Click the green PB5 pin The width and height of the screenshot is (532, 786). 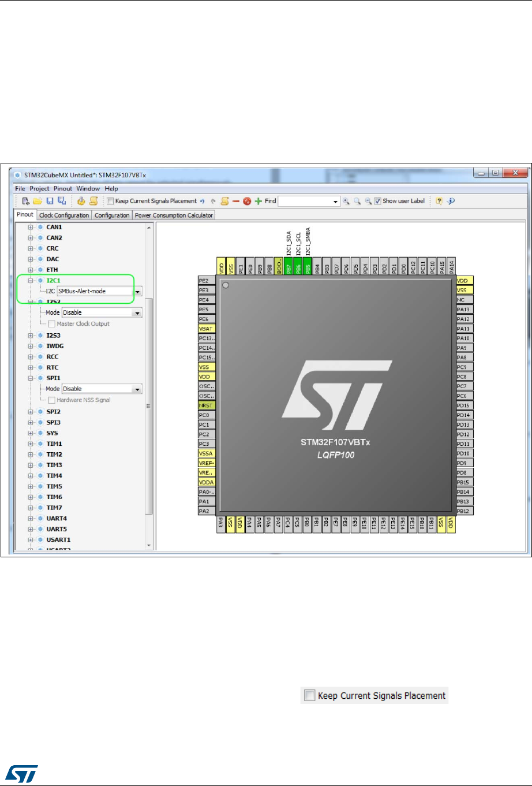(308, 266)
